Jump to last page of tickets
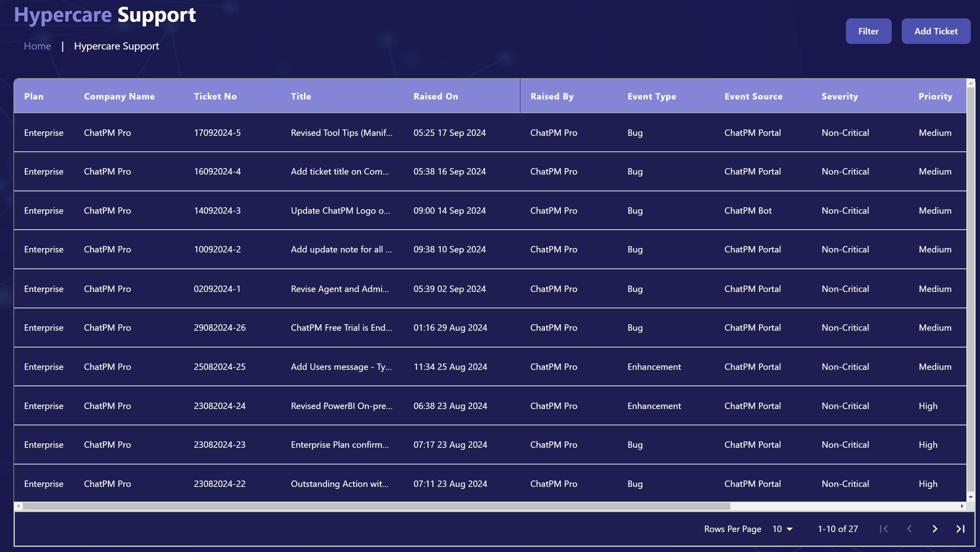980x552 pixels. click(x=960, y=529)
